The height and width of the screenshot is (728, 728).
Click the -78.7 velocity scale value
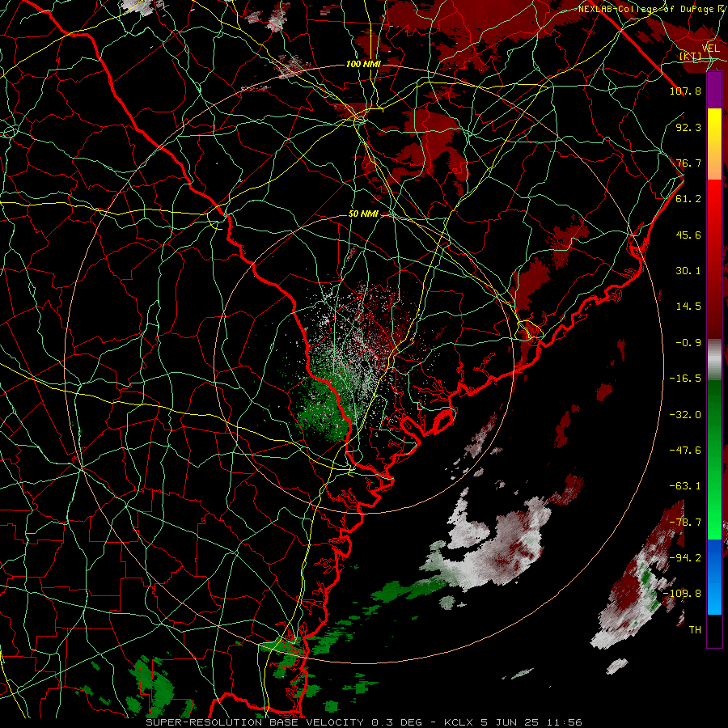tap(685, 522)
